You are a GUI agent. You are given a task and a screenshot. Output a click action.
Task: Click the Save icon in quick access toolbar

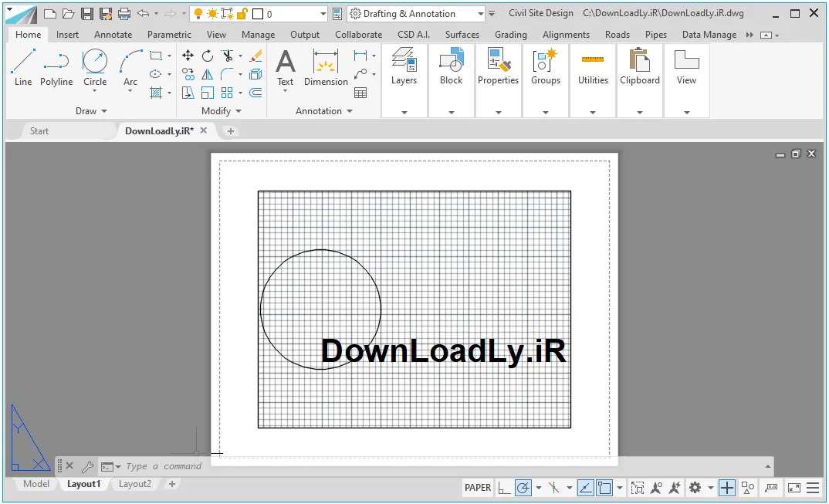[x=86, y=14]
